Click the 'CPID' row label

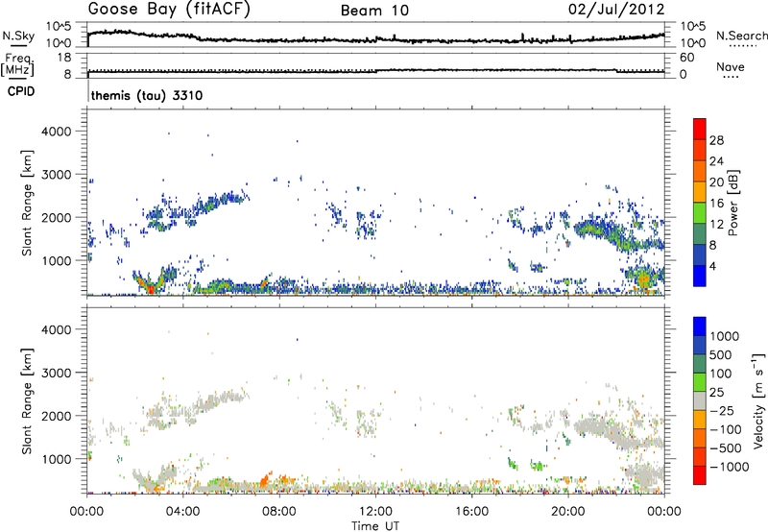21,91
